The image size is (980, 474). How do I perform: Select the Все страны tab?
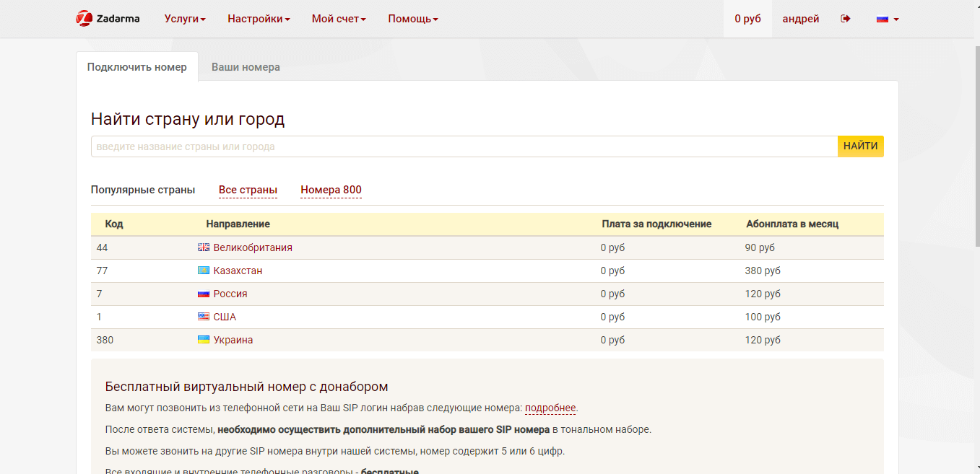[248, 190]
